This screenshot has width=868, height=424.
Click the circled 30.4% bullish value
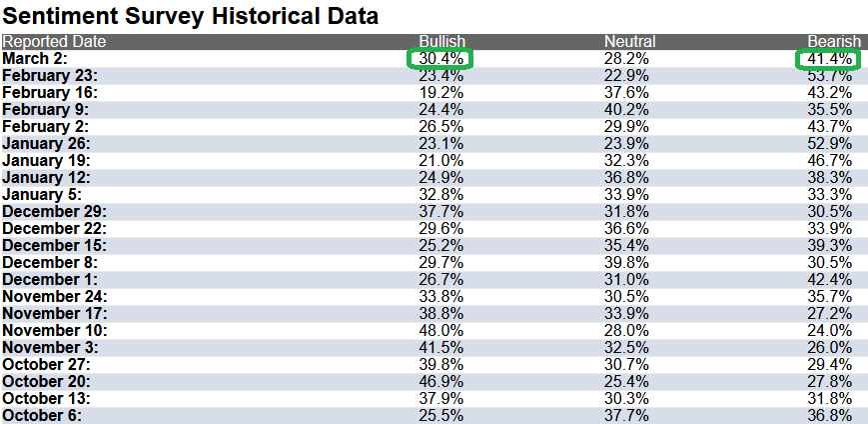[x=441, y=59]
